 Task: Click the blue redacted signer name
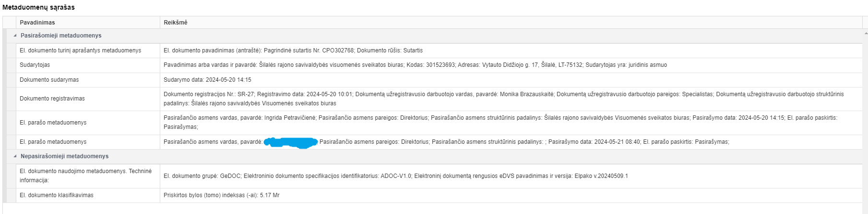click(291, 142)
